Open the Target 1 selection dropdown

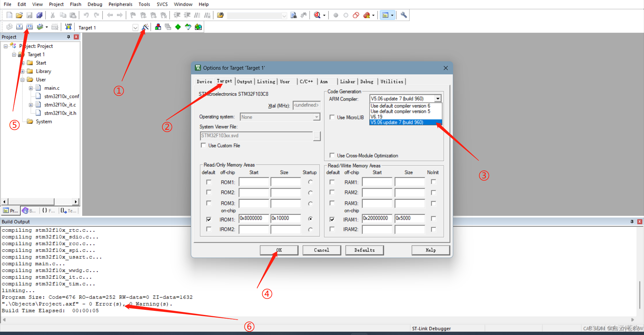(135, 27)
